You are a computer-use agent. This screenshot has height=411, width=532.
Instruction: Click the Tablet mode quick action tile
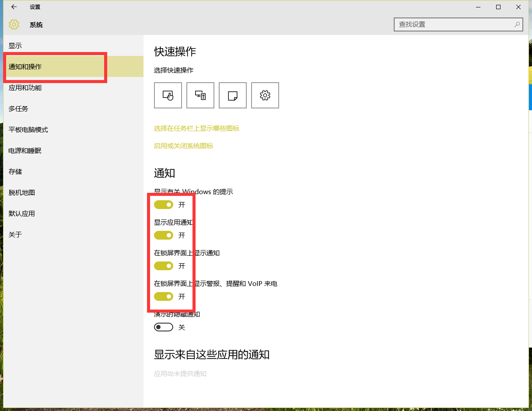point(168,95)
